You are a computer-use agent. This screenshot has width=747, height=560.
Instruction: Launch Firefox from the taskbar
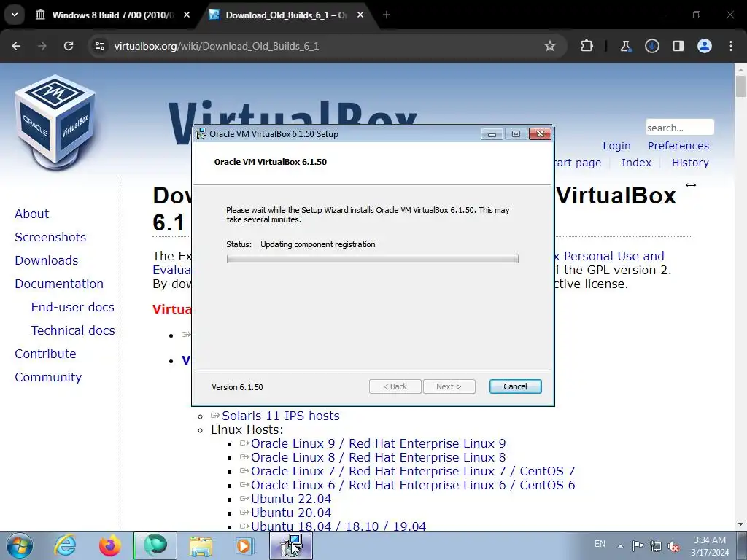tap(110, 545)
